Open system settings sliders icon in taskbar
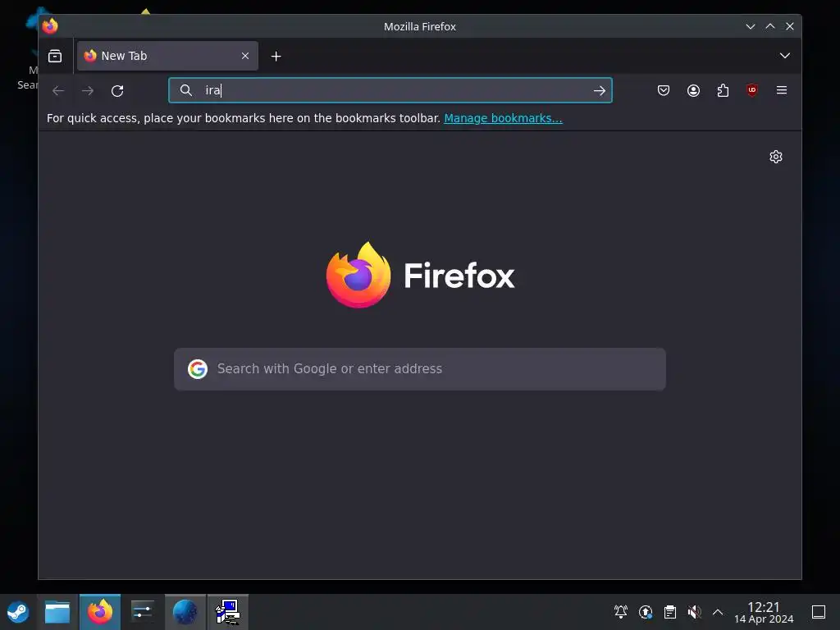840x630 pixels. tap(143, 612)
